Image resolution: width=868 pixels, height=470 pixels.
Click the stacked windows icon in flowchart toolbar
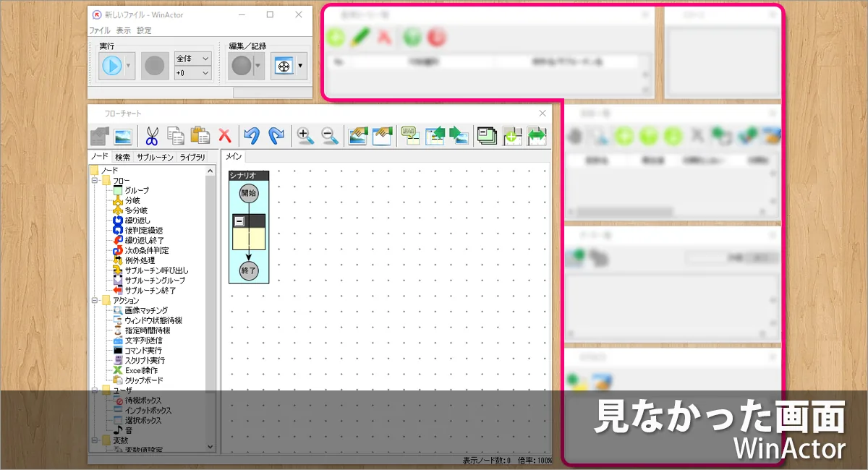tap(488, 135)
